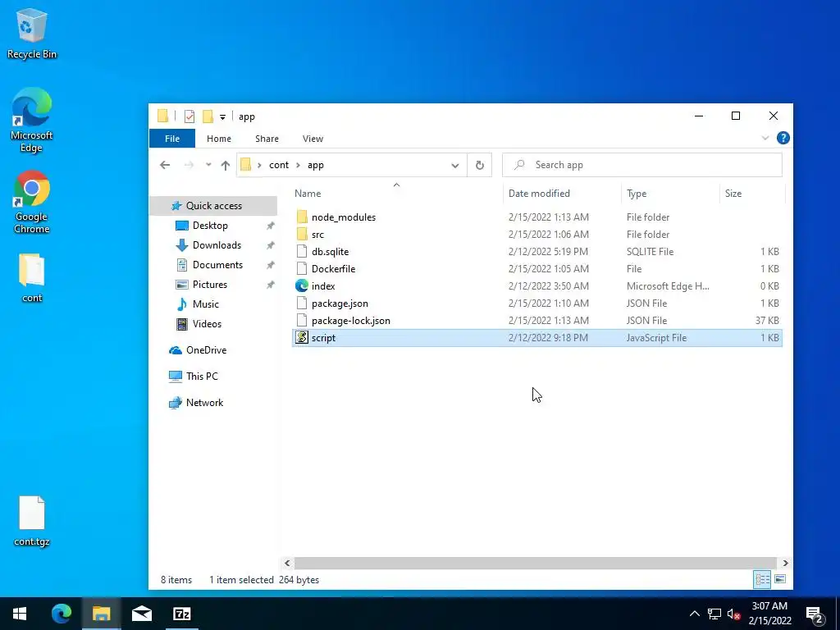
Task: Click the horizontal scrollbar track
Action: 536,563
